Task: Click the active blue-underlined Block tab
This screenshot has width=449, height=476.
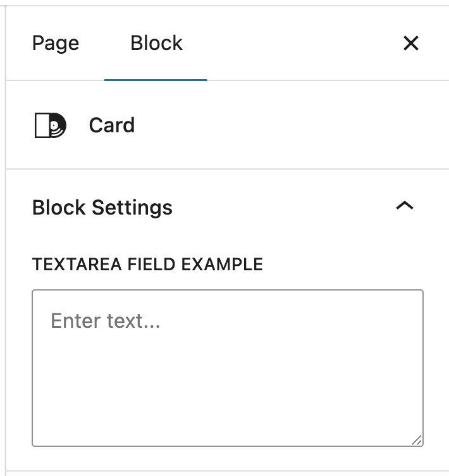Action: pyautogui.click(x=156, y=43)
